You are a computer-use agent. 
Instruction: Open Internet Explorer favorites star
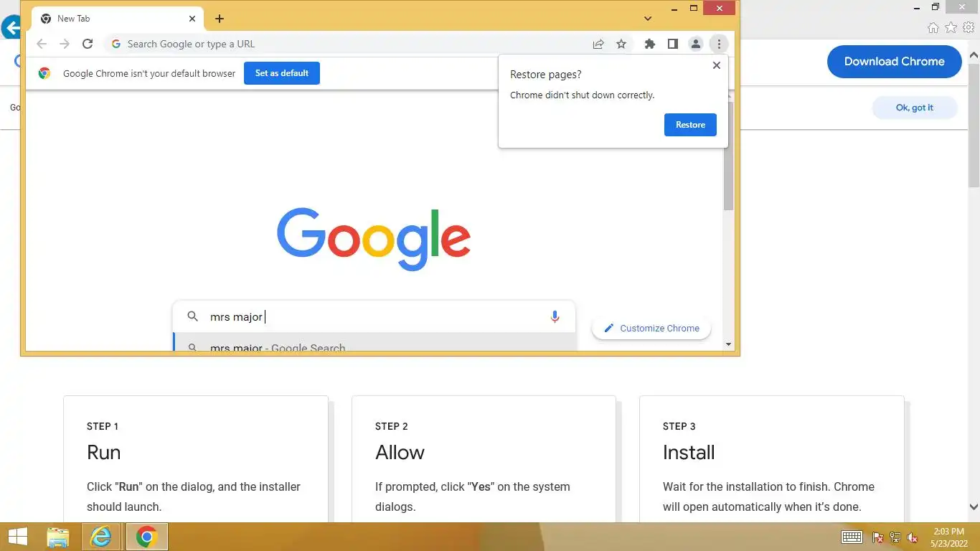(951, 27)
